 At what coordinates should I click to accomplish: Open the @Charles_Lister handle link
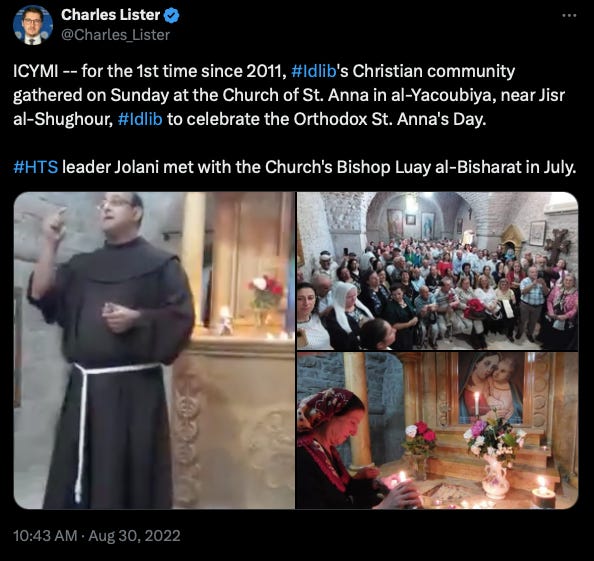click(x=115, y=35)
